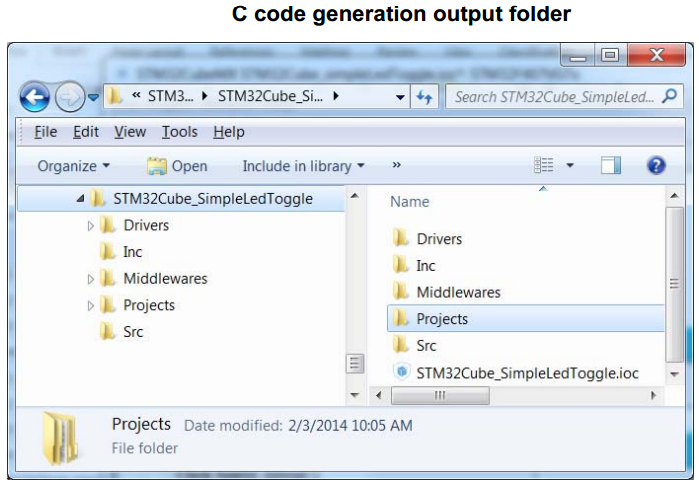Image resolution: width=699 pixels, height=489 pixels.
Task: Expand Middlewares node in navigation tree
Action: (x=90, y=279)
